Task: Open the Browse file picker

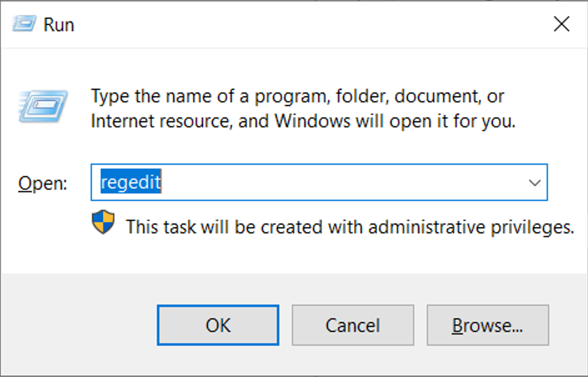Action: coord(487,325)
